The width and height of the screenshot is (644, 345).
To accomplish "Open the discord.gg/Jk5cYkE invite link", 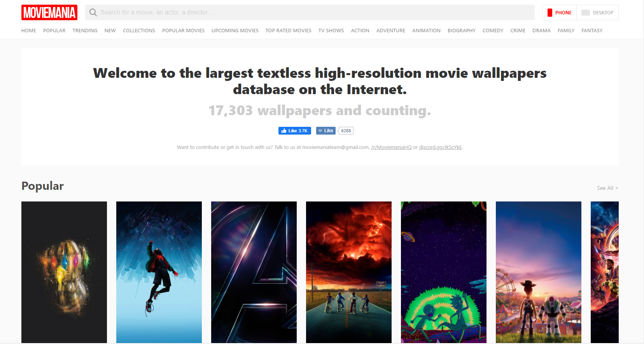I will 440,147.
